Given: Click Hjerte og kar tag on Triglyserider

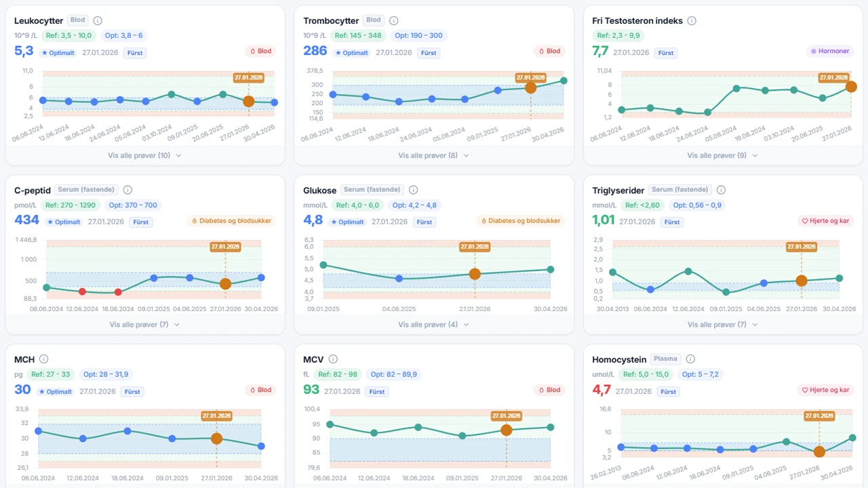Looking at the screenshot, I should tap(825, 220).
